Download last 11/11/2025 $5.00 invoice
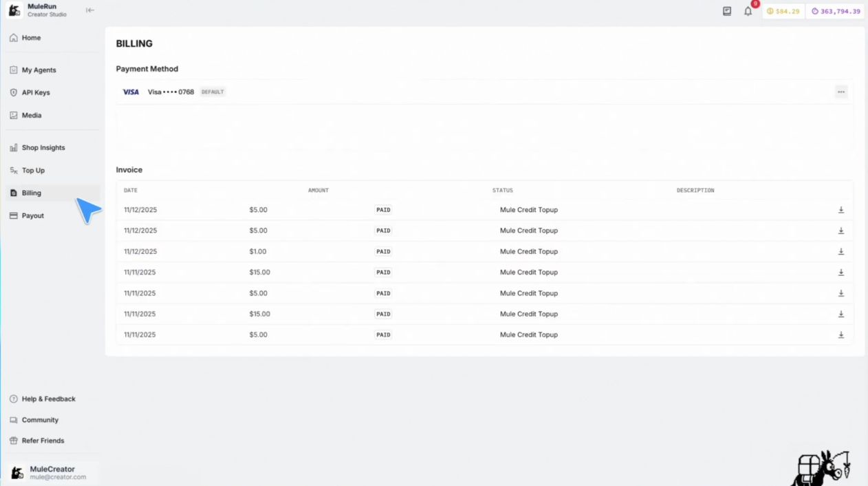 (x=840, y=335)
